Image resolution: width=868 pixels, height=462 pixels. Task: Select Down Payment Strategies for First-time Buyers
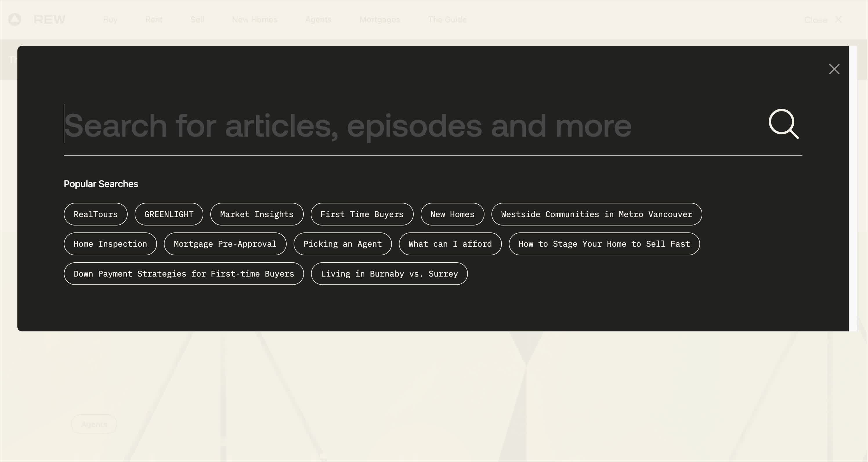point(184,274)
